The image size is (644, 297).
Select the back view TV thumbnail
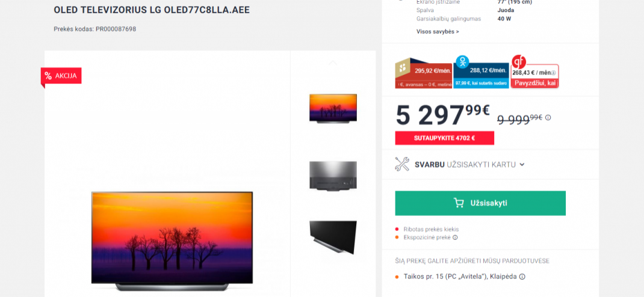[x=333, y=176]
